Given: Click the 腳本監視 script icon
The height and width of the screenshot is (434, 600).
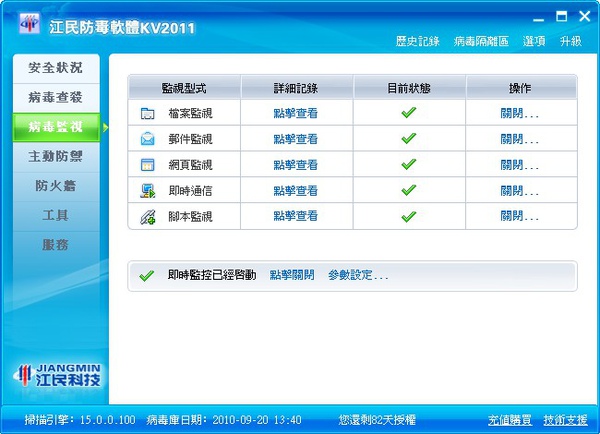Looking at the screenshot, I should [x=147, y=217].
